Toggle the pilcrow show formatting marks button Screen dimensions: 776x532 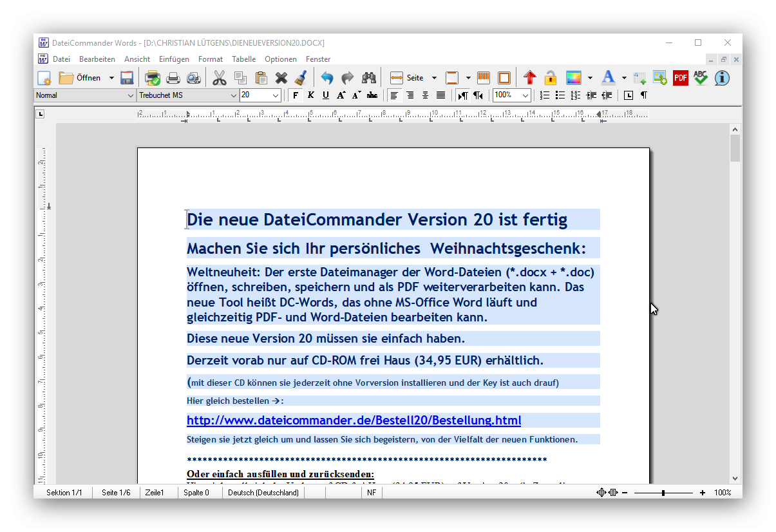[x=643, y=95]
